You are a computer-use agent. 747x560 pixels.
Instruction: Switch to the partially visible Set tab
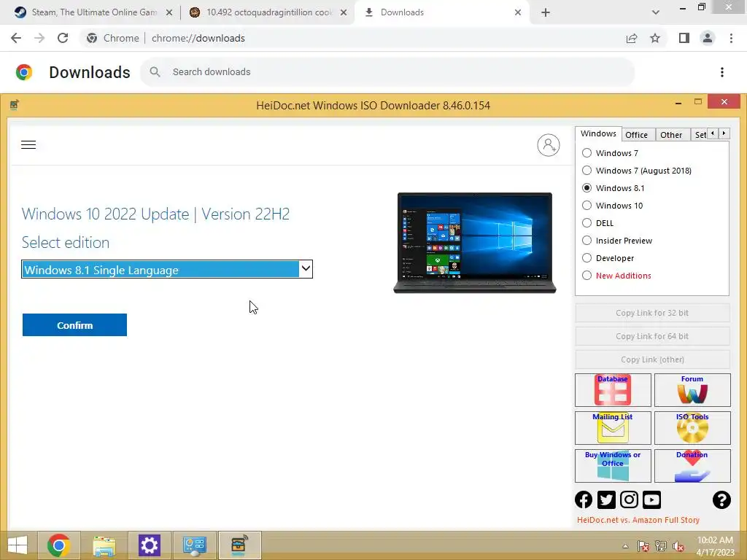pyautogui.click(x=700, y=135)
